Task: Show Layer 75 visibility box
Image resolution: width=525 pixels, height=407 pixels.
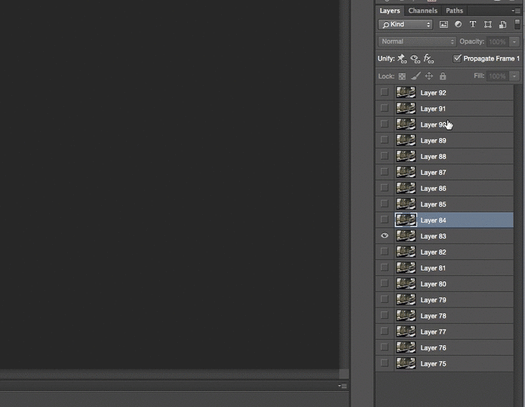Action: click(x=385, y=363)
